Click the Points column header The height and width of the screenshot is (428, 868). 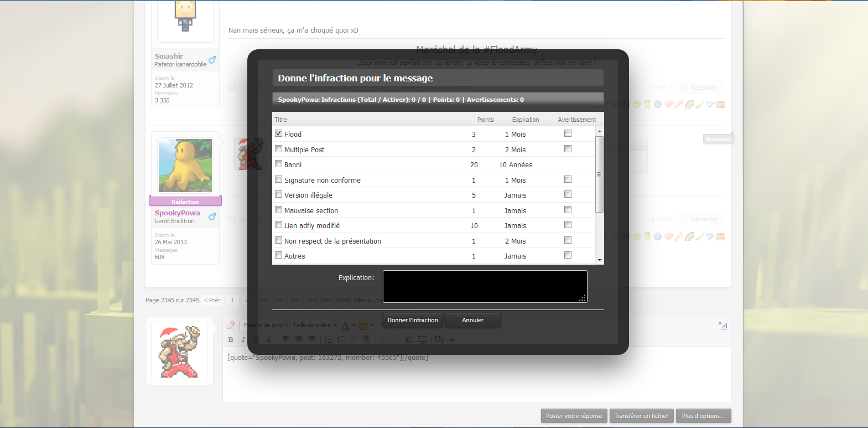click(x=486, y=120)
